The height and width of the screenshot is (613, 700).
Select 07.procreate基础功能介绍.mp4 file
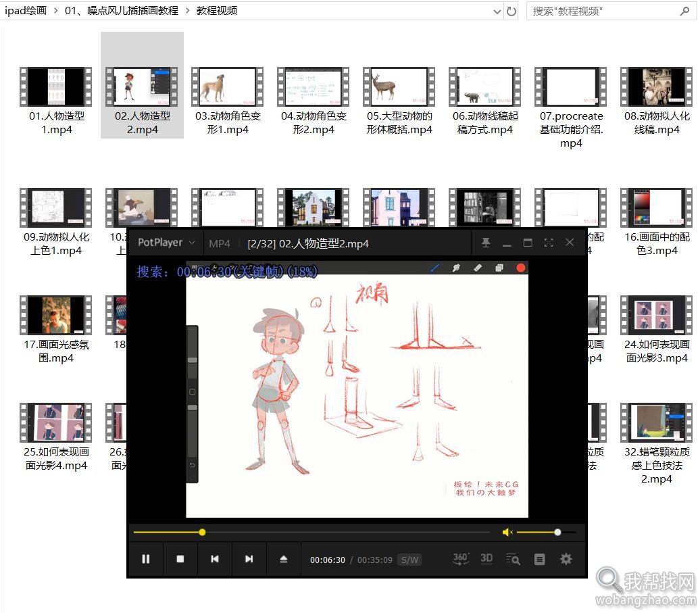[571, 107]
